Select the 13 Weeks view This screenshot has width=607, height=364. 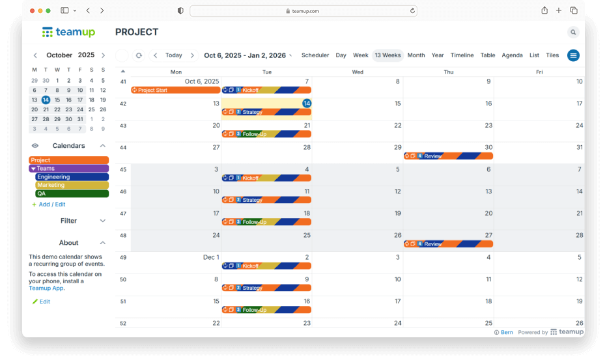(388, 55)
